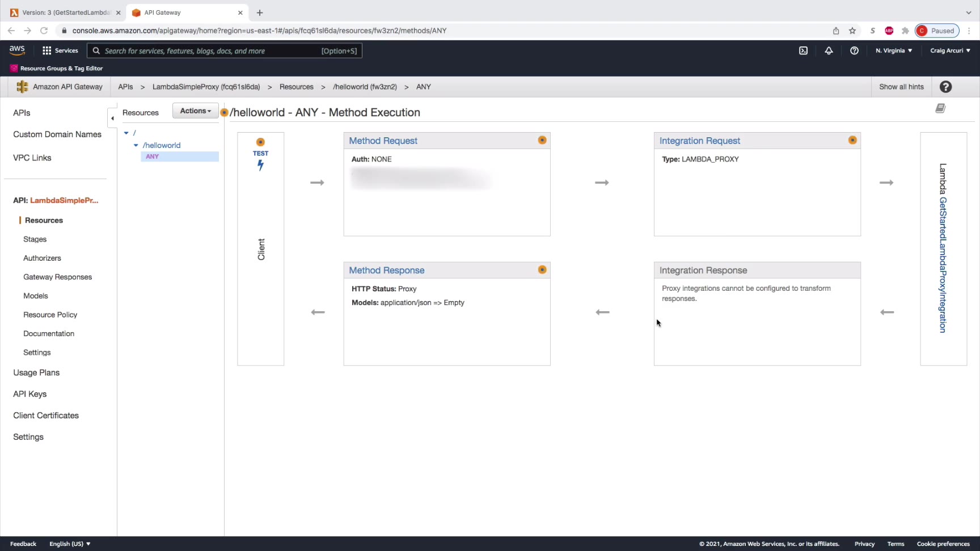Screen dimensions: 980x551
Task: Click the Resources breadcrumb link
Action: pyautogui.click(x=297, y=87)
